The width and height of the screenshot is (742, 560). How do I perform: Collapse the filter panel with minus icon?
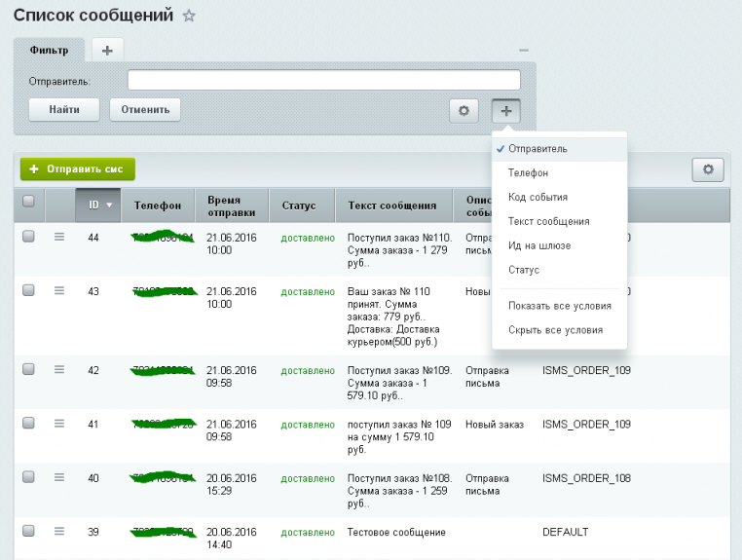(523, 50)
